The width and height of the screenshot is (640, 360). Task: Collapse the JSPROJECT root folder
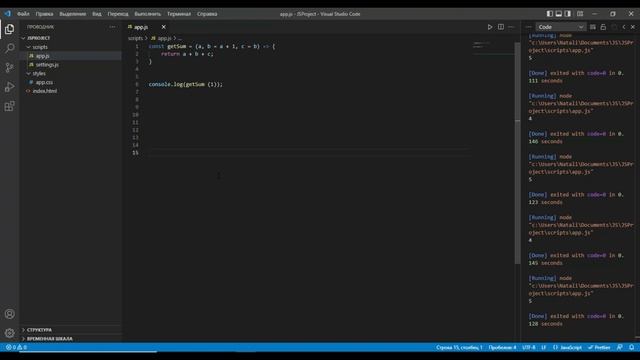23,38
